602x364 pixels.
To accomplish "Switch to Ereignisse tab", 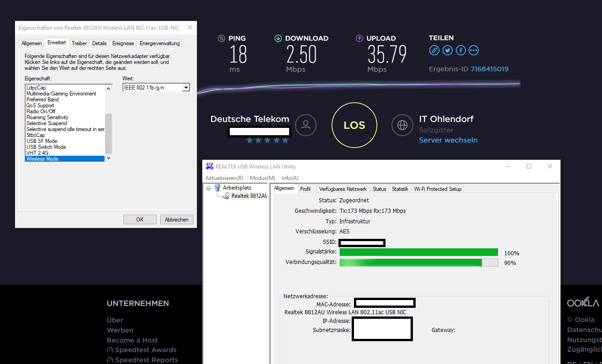I will point(123,43).
